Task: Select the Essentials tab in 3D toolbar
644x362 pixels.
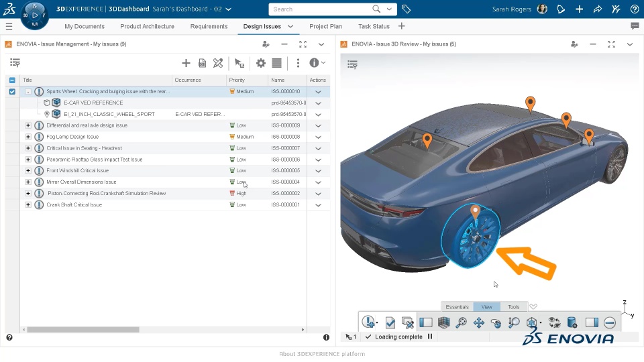Action: [x=457, y=307]
